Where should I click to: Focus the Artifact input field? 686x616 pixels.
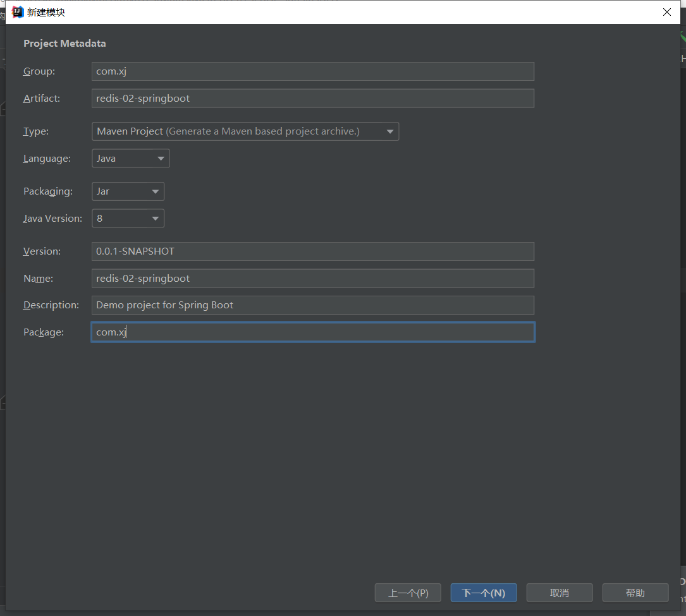point(312,99)
